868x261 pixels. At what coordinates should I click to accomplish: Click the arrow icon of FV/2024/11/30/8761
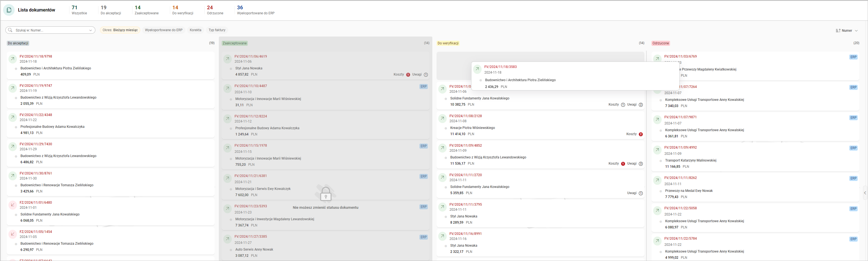12,176
